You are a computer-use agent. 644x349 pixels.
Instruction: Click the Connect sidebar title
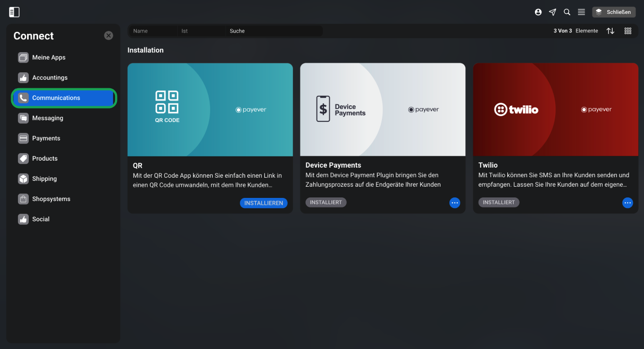tap(34, 36)
